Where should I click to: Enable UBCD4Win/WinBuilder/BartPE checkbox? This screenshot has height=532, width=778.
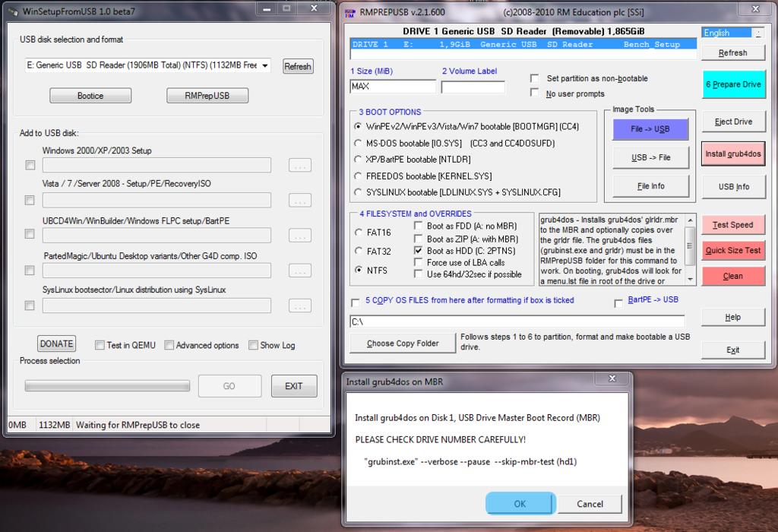[30, 234]
